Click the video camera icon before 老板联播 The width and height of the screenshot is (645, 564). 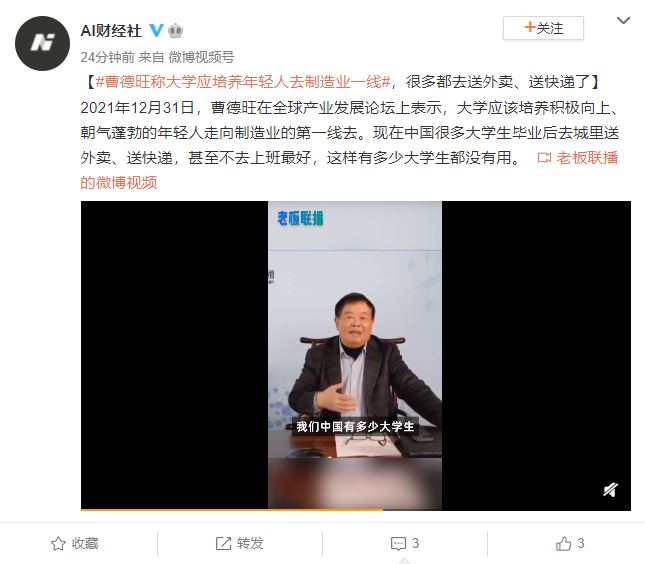pos(544,158)
